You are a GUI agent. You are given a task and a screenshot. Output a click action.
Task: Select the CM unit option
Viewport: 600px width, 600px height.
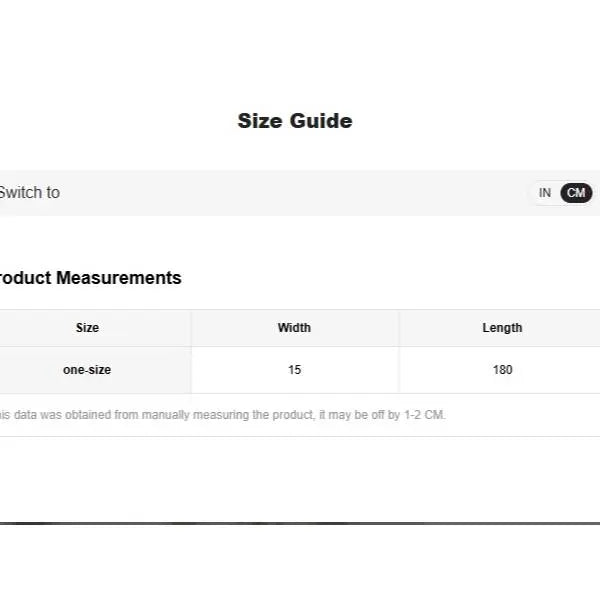tap(576, 193)
